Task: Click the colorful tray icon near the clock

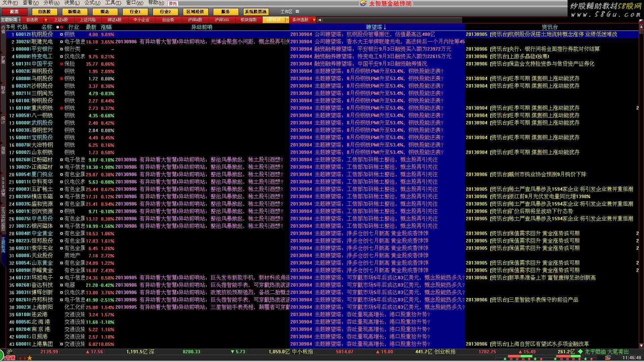Action: pyautogui.click(x=608, y=358)
